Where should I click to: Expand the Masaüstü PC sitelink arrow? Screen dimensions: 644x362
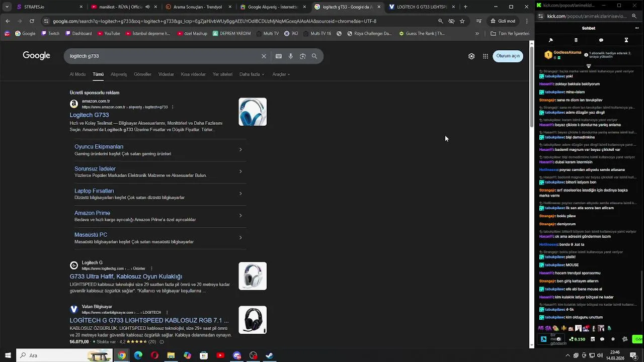pyautogui.click(x=240, y=238)
